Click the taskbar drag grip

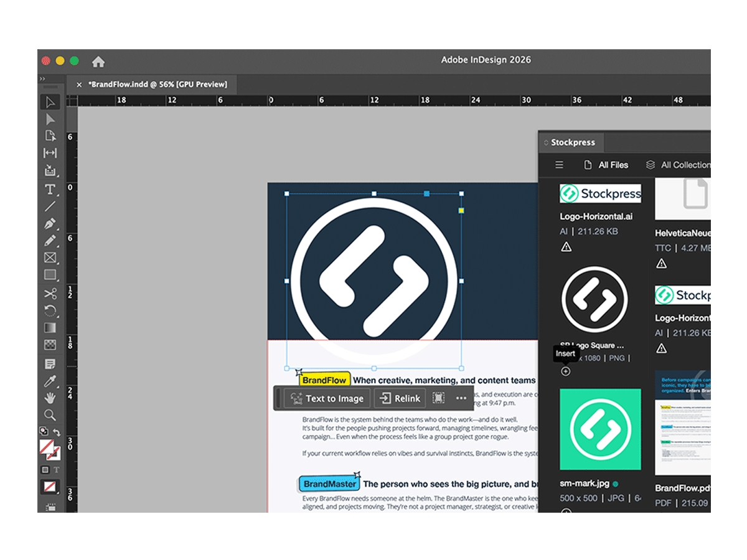[278, 398]
